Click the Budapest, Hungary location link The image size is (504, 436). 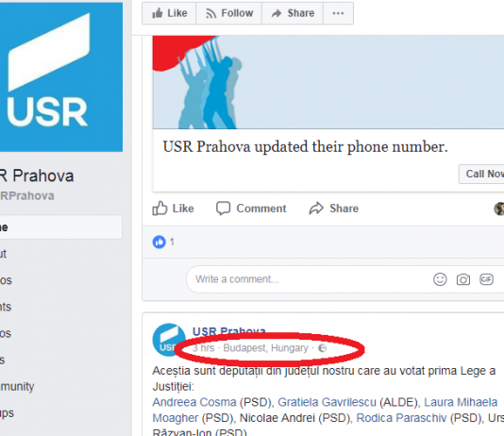tap(265, 348)
